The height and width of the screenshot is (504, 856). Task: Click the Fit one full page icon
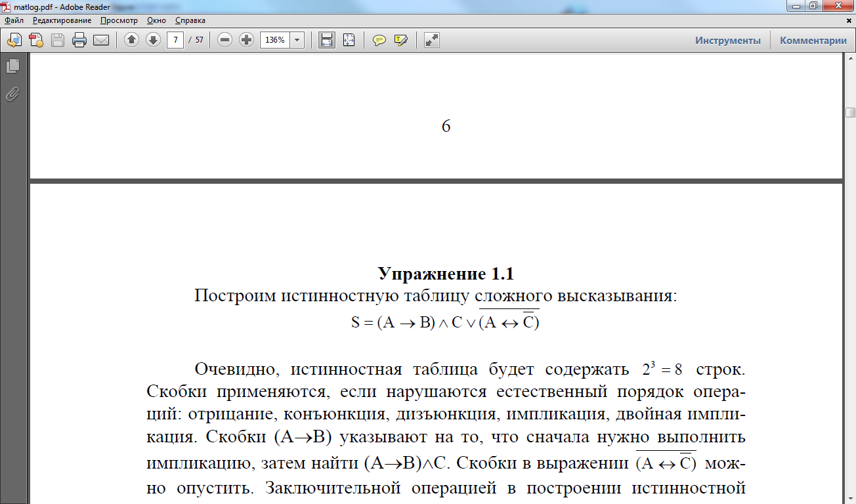point(349,40)
